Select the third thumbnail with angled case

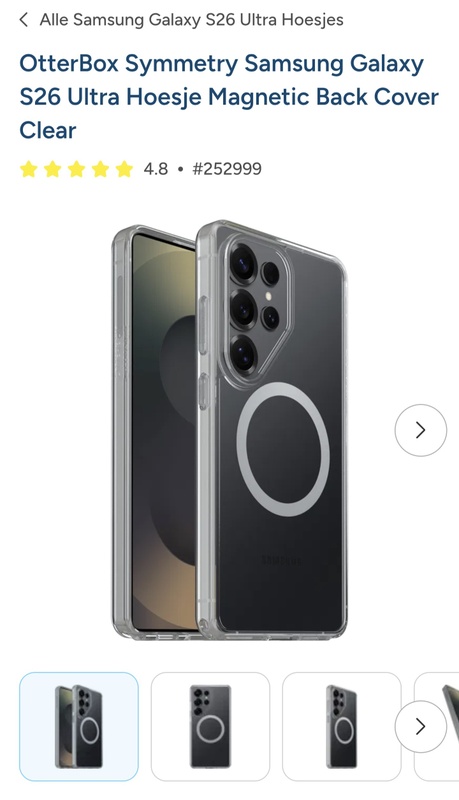341,727
